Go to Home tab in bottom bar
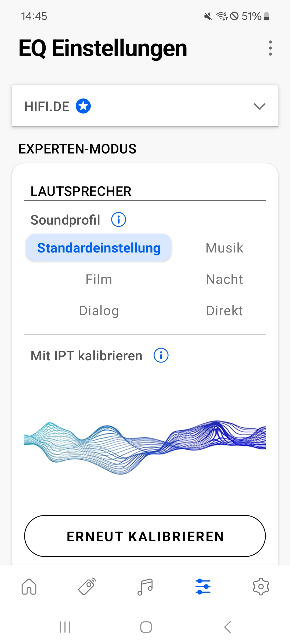 (x=29, y=587)
